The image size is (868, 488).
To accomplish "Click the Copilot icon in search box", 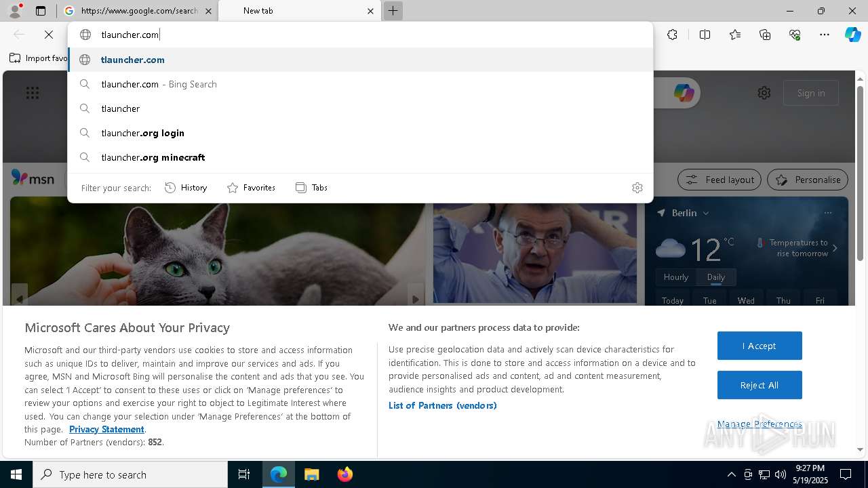I will pyautogui.click(x=684, y=93).
